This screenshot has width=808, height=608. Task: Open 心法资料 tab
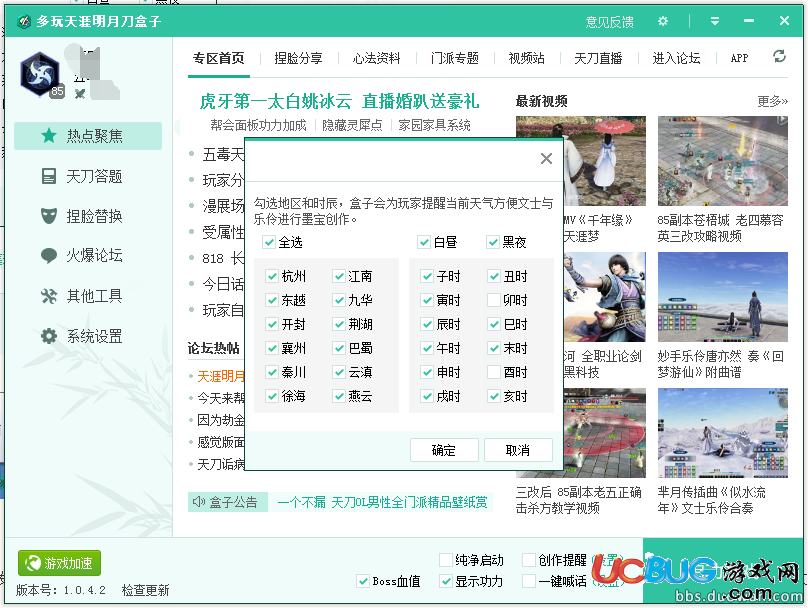click(x=377, y=58)
